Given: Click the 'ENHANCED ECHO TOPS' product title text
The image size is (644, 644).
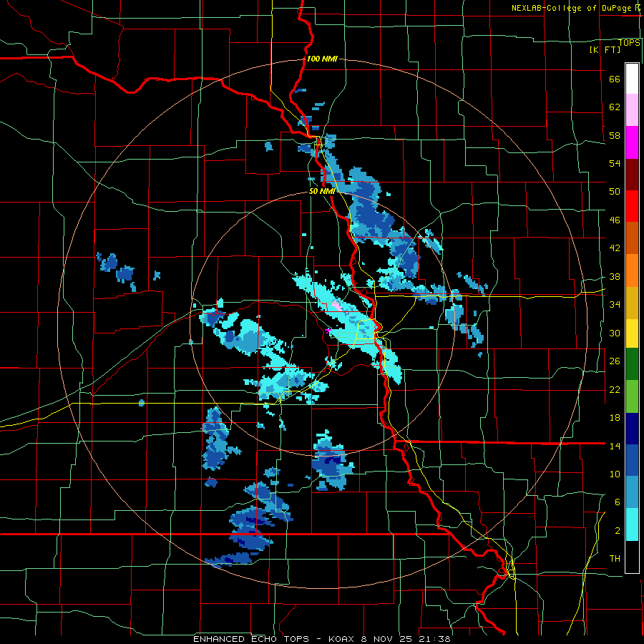Looking at the screenshot, I should 251,639.
